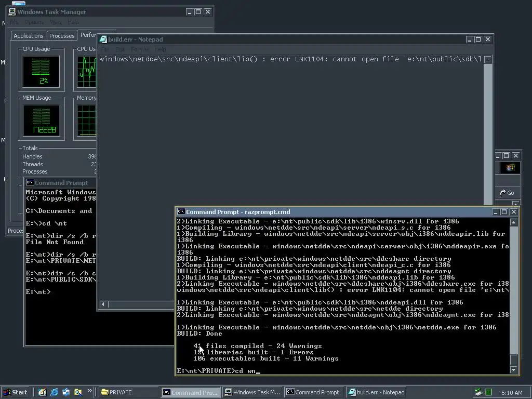Maximize the build.err Notepad window
Screen dimensions: 532x399
point(478,39)
